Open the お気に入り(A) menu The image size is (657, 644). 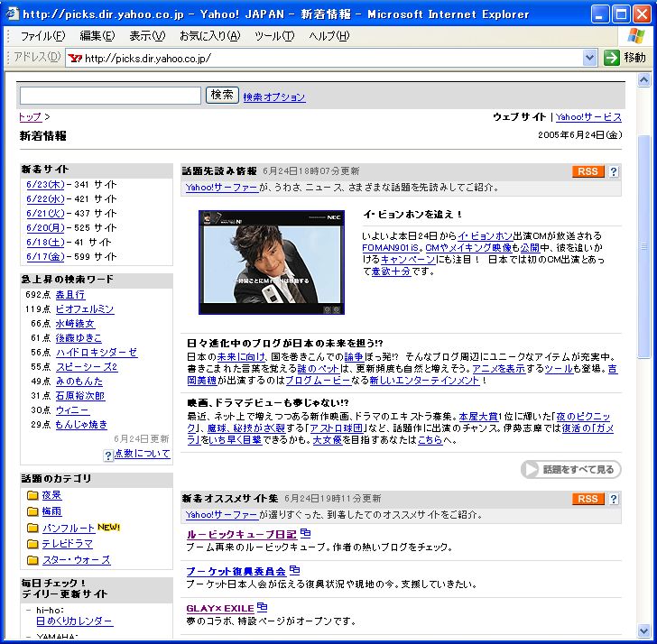[x=210, y=36]
